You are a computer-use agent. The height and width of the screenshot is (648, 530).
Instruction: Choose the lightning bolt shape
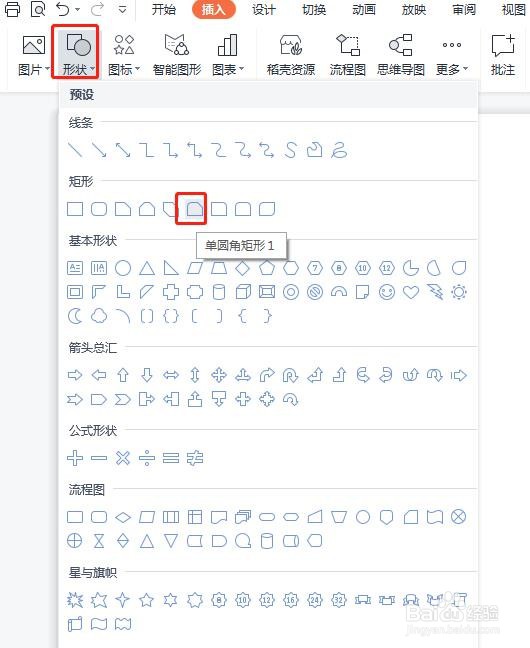point(435,292)
